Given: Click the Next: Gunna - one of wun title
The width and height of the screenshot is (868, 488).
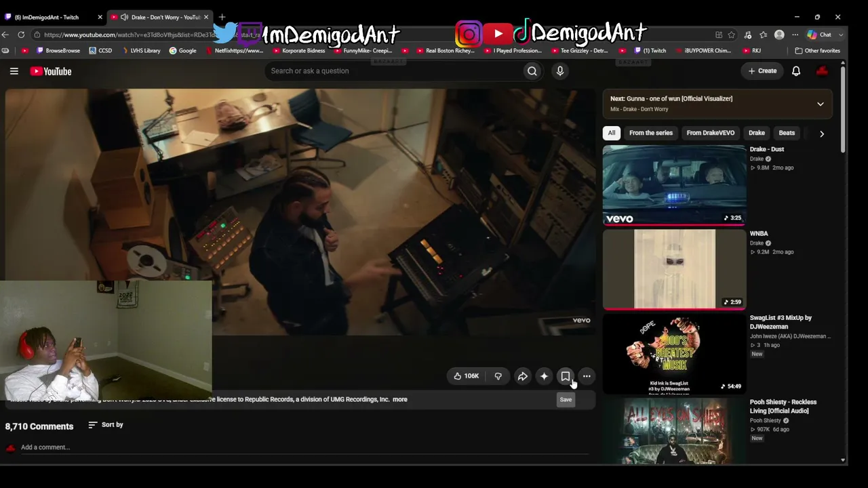Looking at the screenshot, I should 671,99.
